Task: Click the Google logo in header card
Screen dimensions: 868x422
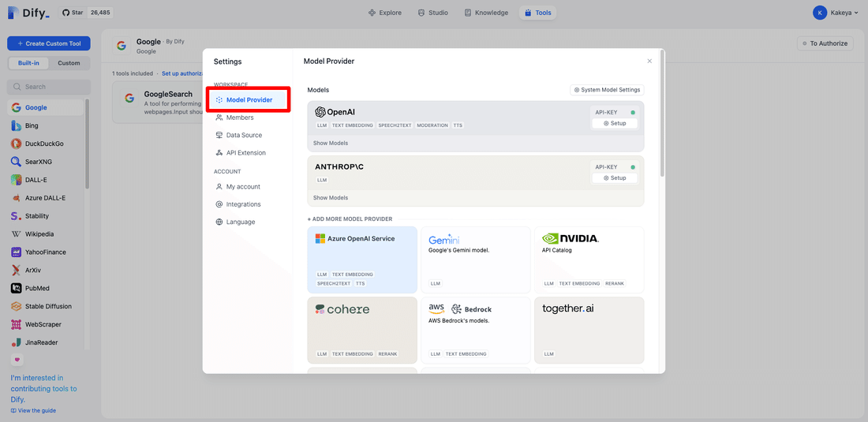Action: [x=122, y=46]
